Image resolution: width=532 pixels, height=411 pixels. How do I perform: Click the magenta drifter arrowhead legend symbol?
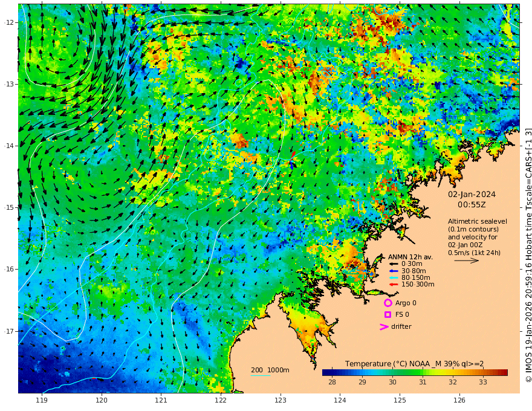coord(384,326)
